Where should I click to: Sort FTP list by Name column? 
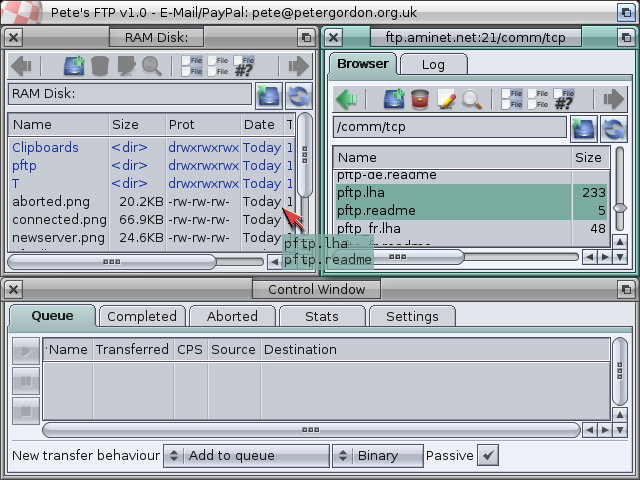tap(452, 158)
